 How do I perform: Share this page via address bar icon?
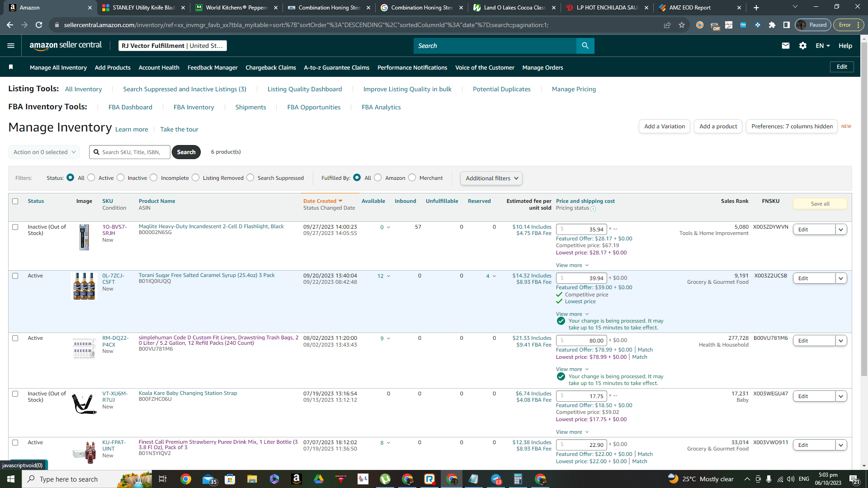(667, 25)
